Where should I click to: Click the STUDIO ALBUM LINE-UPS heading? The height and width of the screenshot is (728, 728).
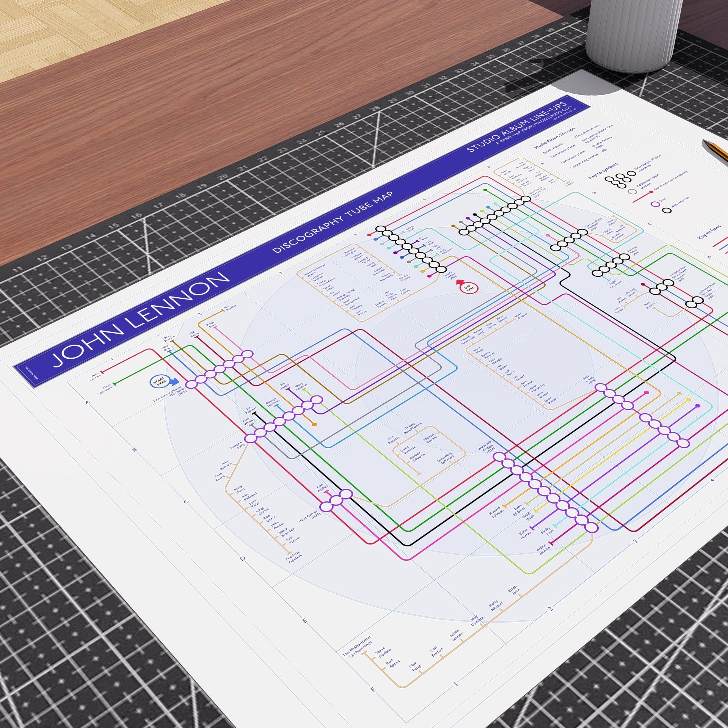[x=517, y=124]
